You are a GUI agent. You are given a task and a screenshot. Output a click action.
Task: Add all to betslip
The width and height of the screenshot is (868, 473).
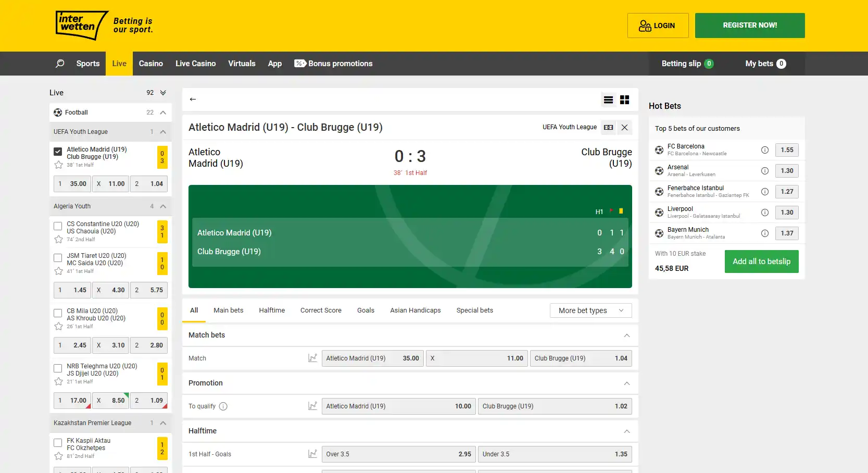tap(762, 262)
